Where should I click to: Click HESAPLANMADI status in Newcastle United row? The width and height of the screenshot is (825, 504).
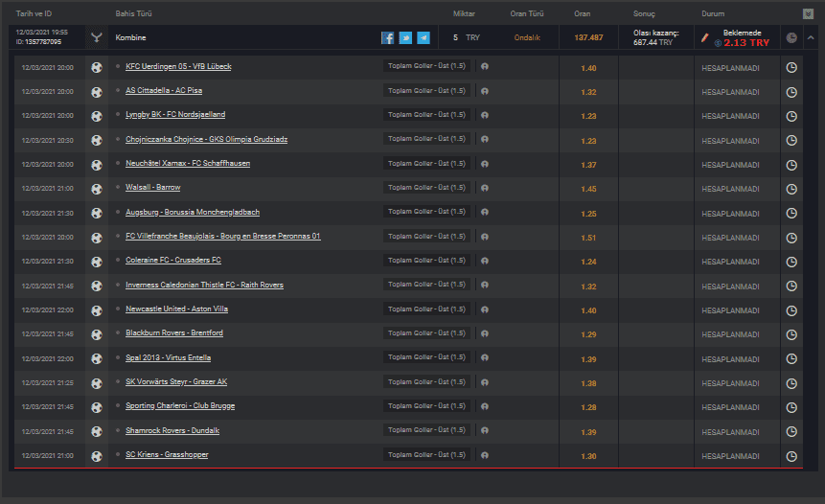[730, 310]
